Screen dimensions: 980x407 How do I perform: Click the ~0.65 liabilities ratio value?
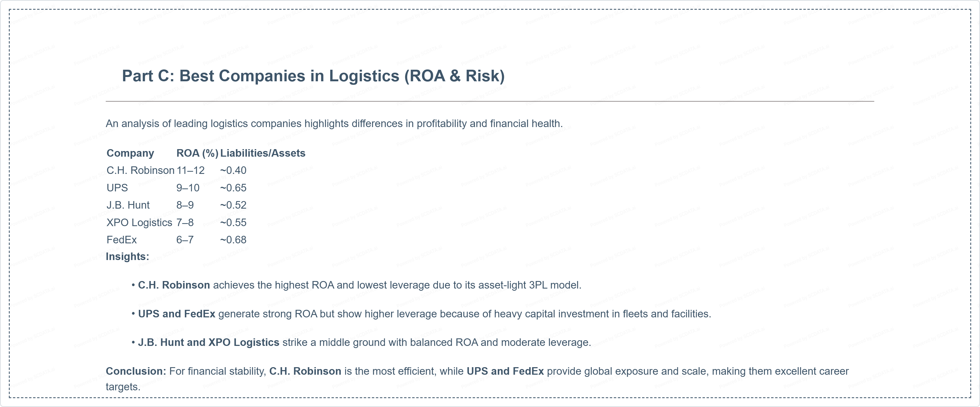click(x=233, y=188)
